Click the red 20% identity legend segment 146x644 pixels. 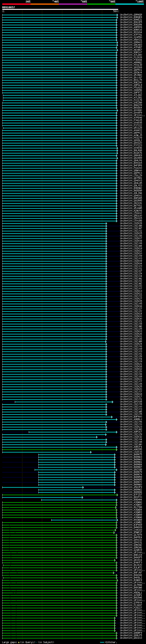(x=16, y=4)
